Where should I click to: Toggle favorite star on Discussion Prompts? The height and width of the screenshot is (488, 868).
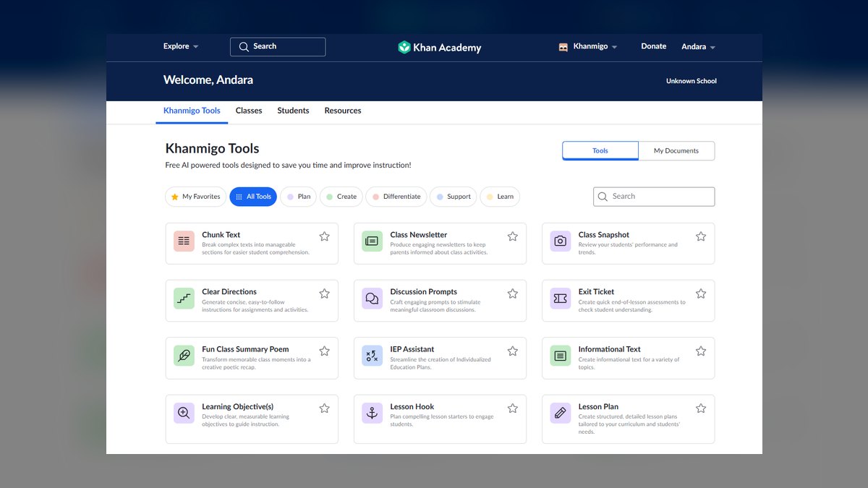(x=512, y=294)
